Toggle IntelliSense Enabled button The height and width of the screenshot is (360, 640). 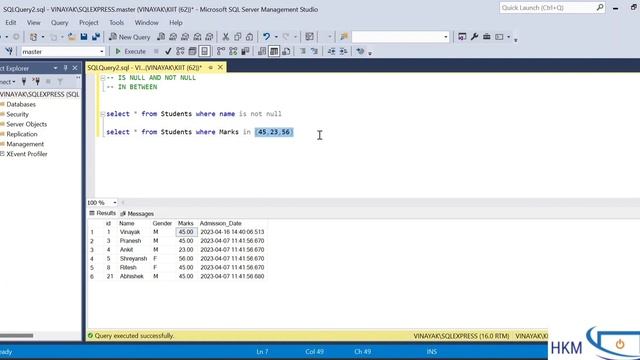pyautogui.click(x=204, y=51)
